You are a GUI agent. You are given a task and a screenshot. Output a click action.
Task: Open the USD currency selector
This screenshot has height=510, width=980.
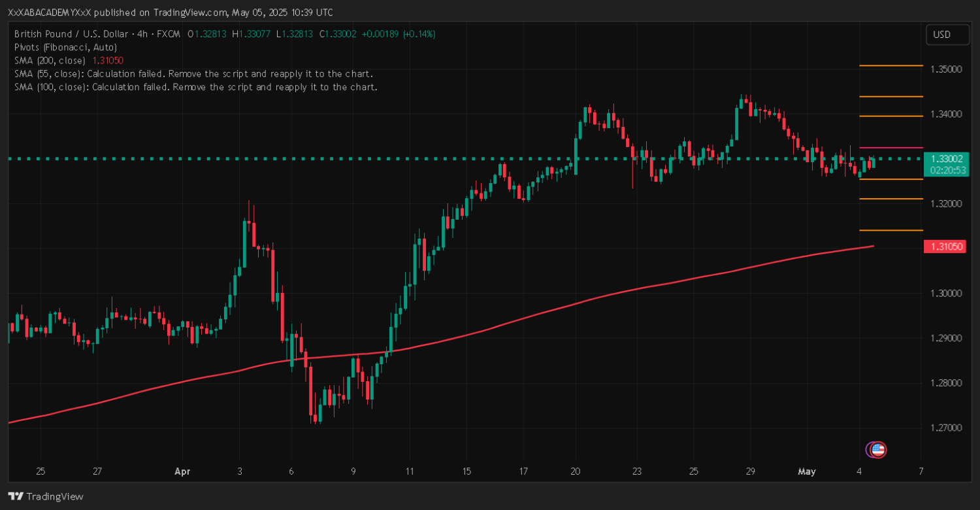point(947,35)
